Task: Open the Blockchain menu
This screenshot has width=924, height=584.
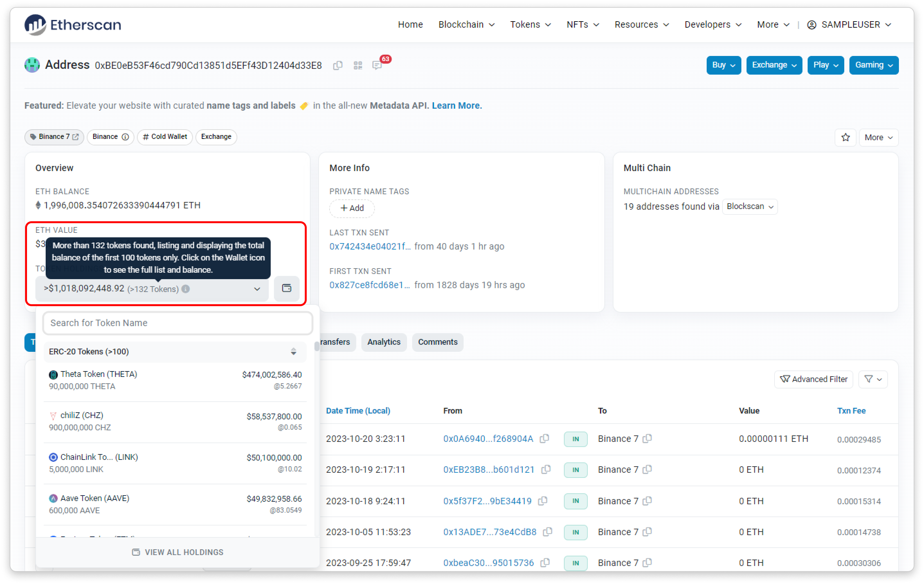Action: point(466,24)
